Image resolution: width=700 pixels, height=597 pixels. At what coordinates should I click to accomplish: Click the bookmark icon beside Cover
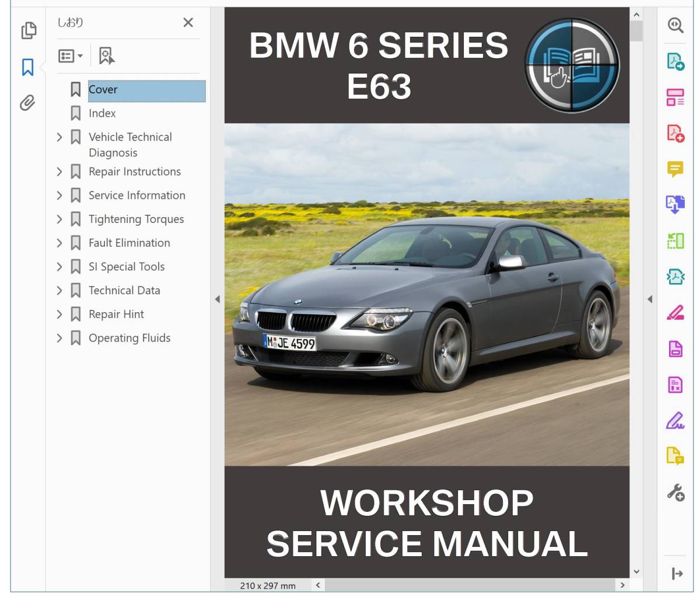[x=75, y=89]
